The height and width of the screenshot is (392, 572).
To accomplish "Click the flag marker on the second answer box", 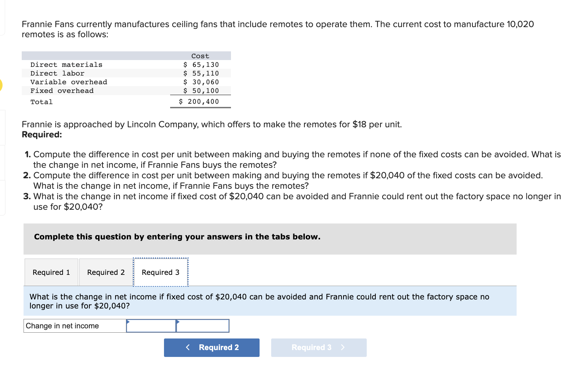I will [x=177, y=321].
